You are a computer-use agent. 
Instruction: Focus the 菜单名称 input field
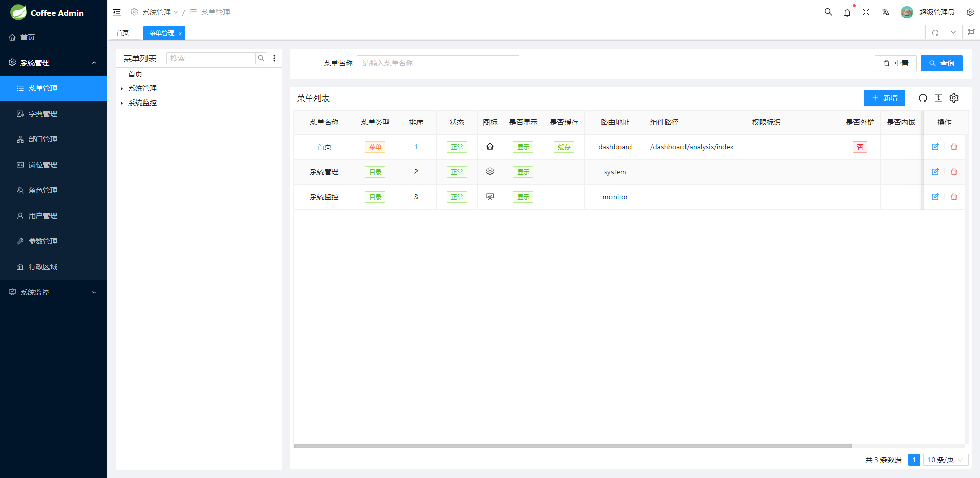pyautogui.click(x=437, y=63)
